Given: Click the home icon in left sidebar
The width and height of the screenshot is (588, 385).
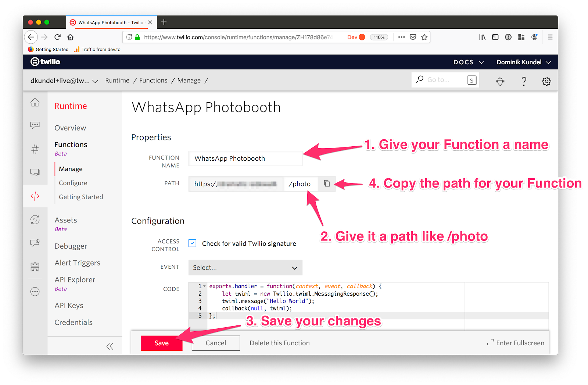Looking at the screenshot, I should [35, 102].
